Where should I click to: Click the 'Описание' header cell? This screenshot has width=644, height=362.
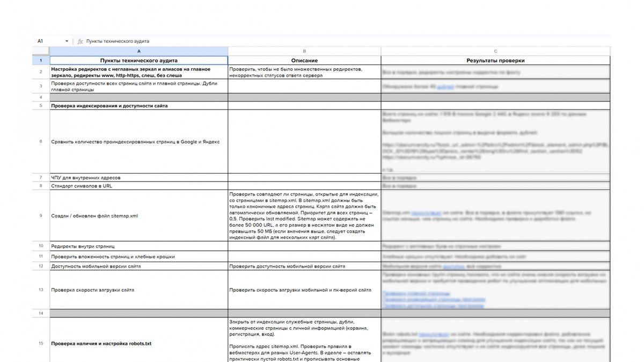click(x=305, y=61)
